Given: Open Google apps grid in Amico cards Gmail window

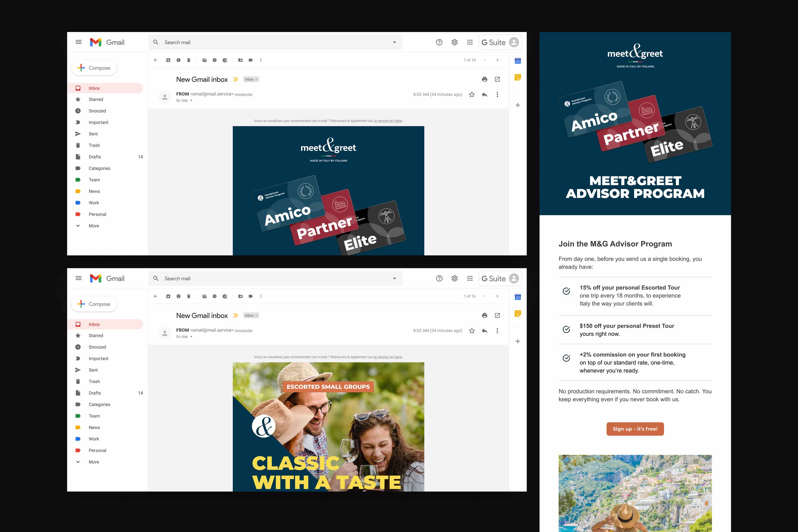Looking at the screenshot, I should pos(470,42).
